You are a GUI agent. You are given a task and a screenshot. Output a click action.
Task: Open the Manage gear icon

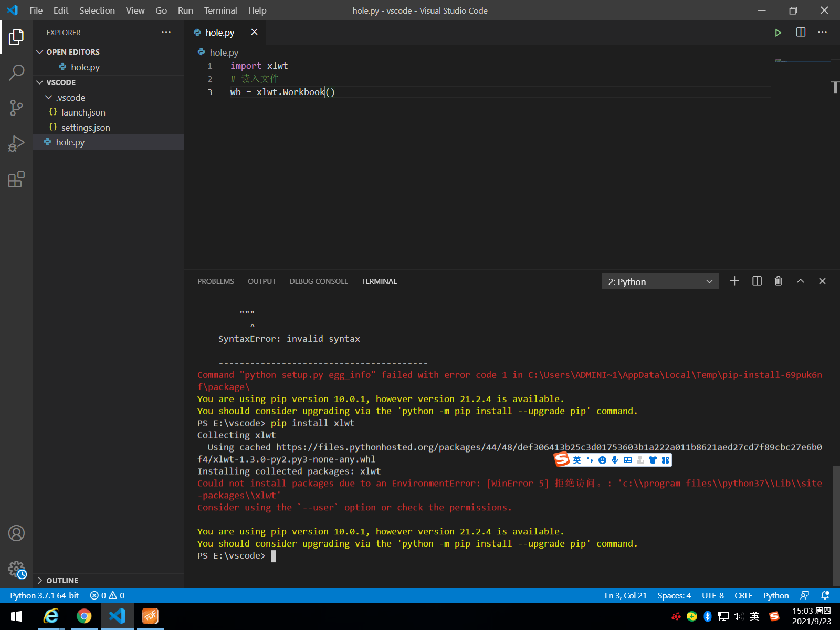click(x=16, y=569)
